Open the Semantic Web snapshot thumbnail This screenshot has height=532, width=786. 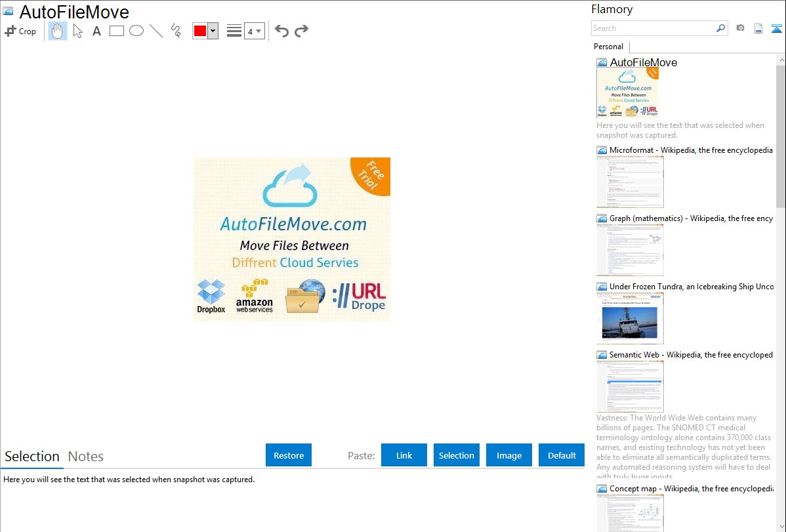630,386
